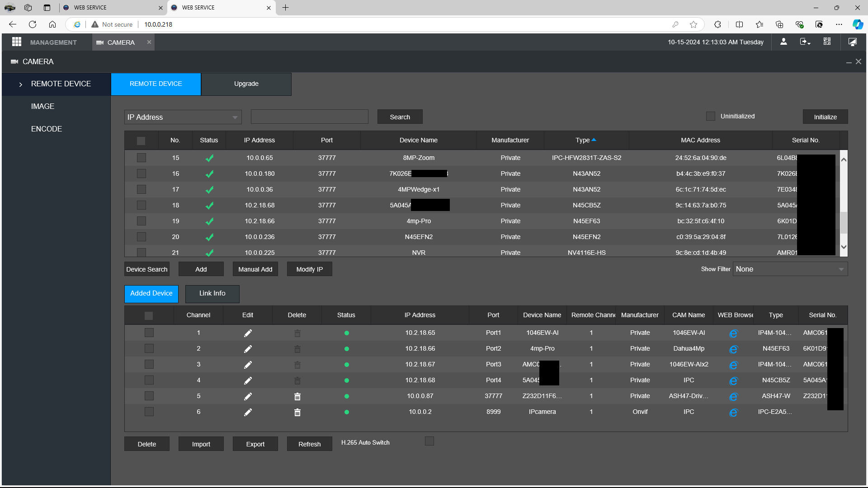Edit channel 1 with the pencil icon
The image size is (868, 488).
pyautogui.click(x=248, y=333)
